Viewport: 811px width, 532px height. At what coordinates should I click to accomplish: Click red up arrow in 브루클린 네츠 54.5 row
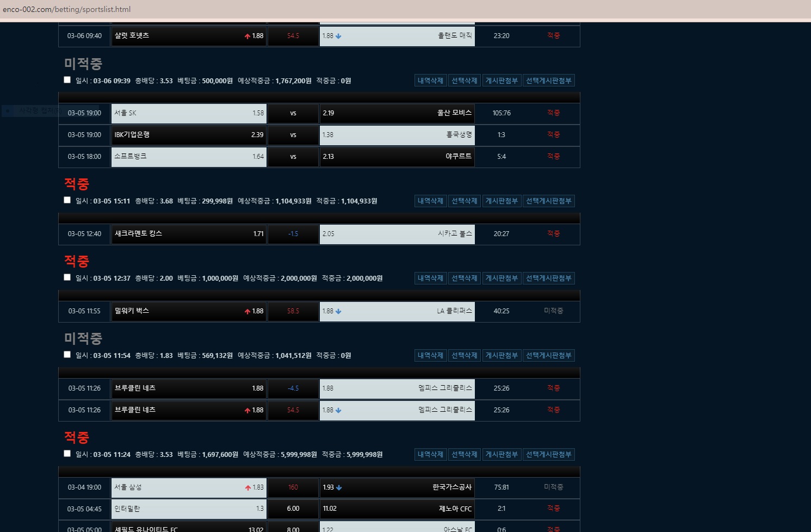coord(247,411)
